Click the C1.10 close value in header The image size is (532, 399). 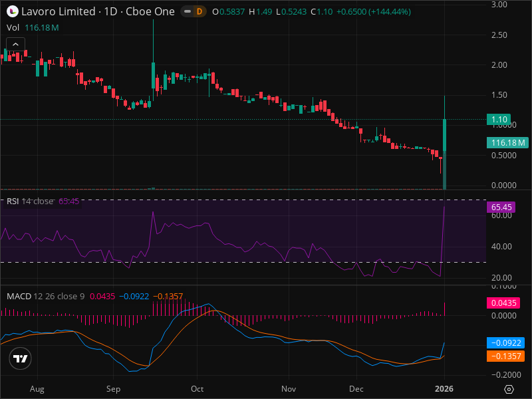point(322,12)
